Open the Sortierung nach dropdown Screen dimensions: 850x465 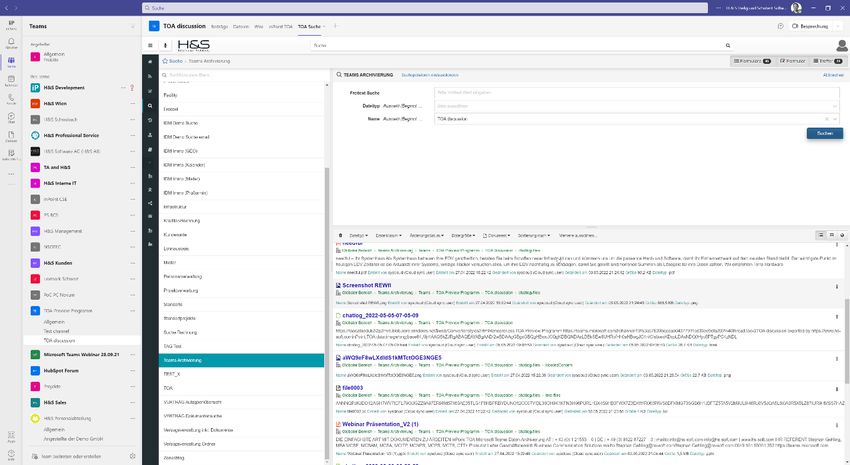pyautogui.click(x=534, y=236)
